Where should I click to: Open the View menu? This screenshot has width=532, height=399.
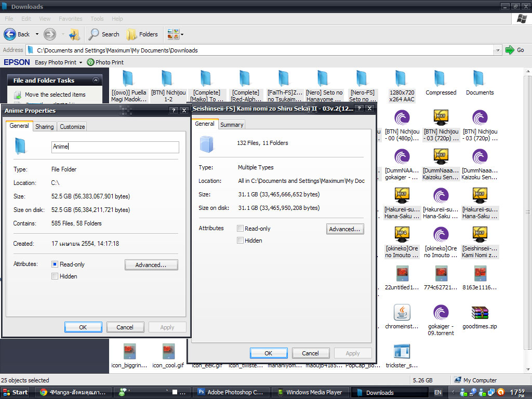tap(45, 19)
